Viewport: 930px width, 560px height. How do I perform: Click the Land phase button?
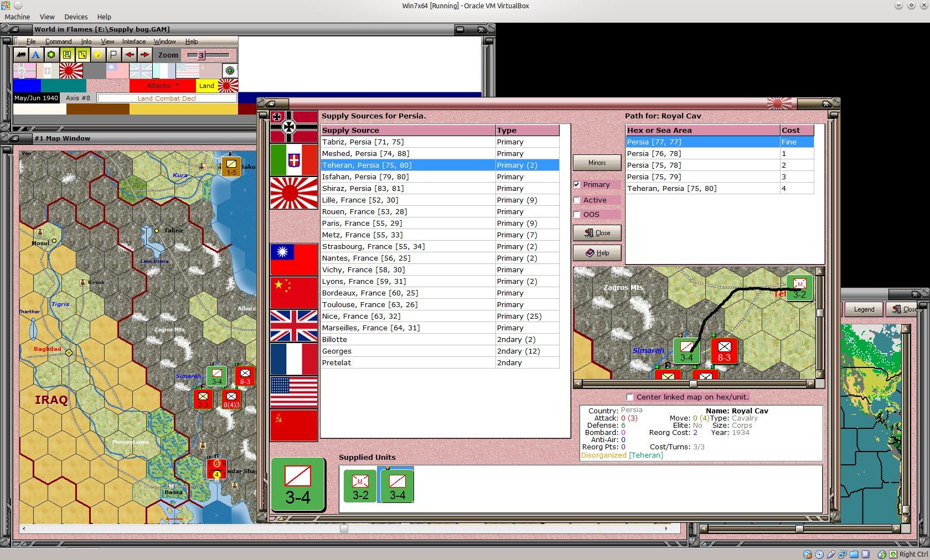point(206,86)
